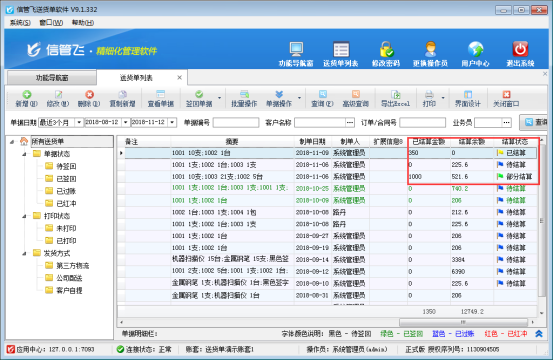Click the red 删除 toolbar icon
Screen dimensions: 553x361
click(89, 94)
